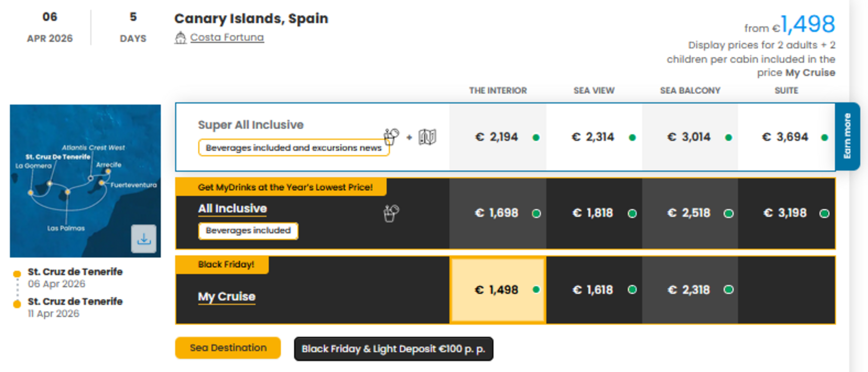Click Beverages included and excursions news tag
This screenshot has width=868, height=372.
coord(293,148)
